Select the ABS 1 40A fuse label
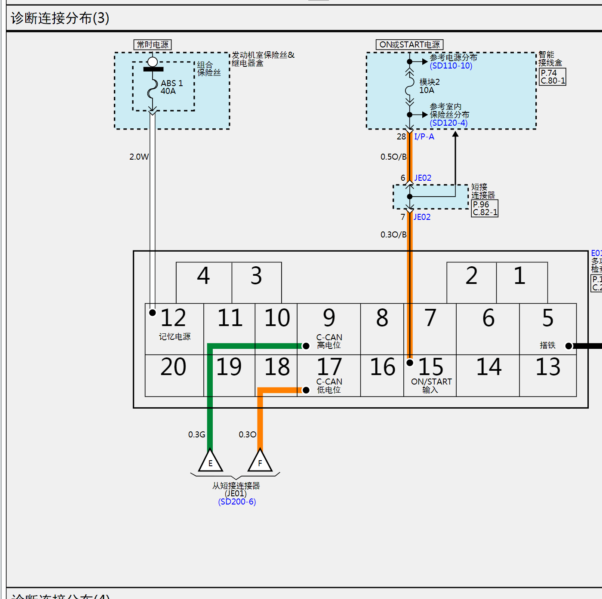The image size is (602, 599). [172, 87]
